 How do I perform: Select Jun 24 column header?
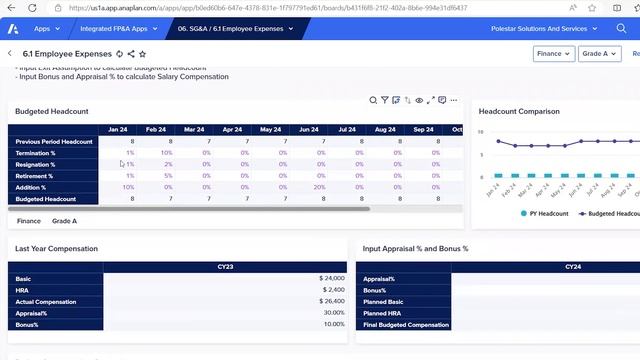click(x=309, y=129)
